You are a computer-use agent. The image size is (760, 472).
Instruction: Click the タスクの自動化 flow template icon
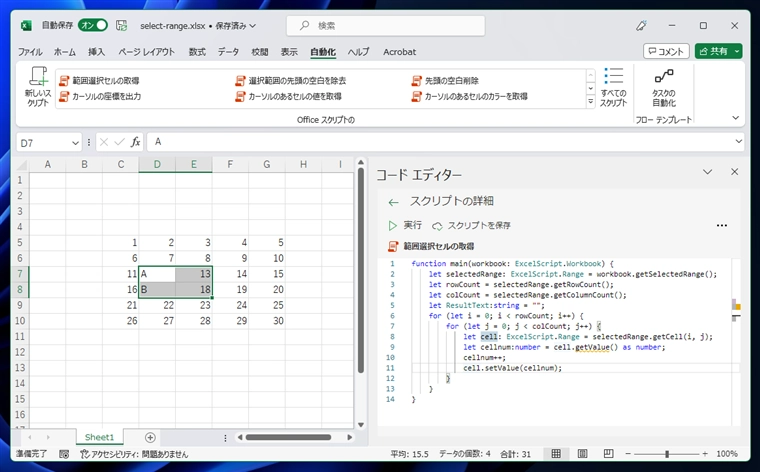(x=664, y=87)
